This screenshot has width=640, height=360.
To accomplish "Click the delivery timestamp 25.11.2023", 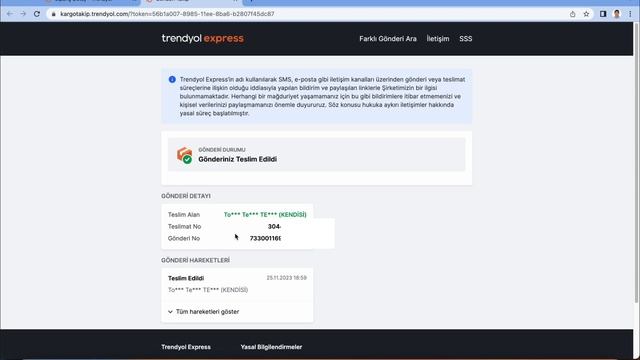I will [287, 278].
